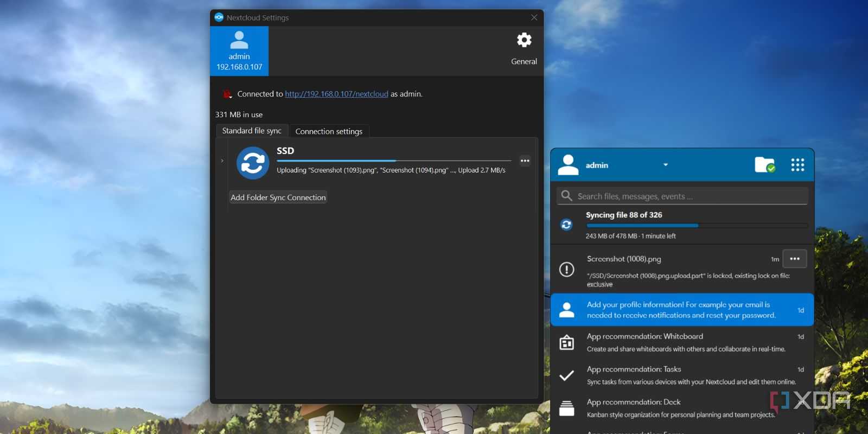Close the Nextcloud Settings window
868x434 pixels.
tap(534, 17)
